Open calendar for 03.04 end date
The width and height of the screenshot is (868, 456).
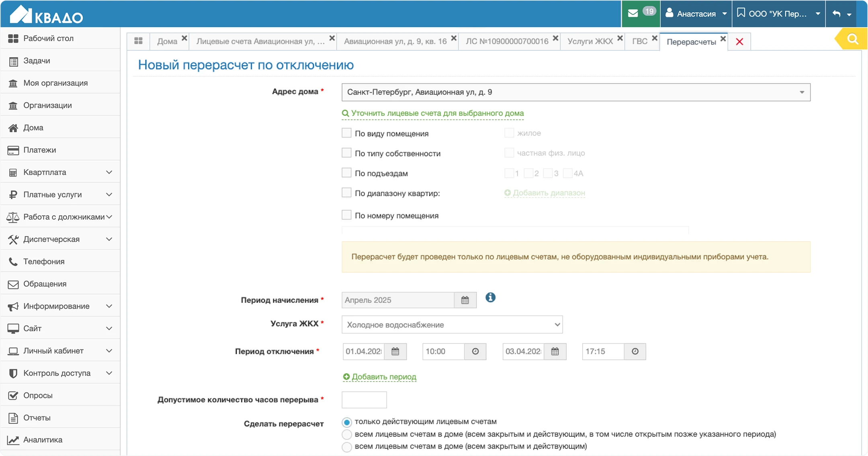click(555, 351)
